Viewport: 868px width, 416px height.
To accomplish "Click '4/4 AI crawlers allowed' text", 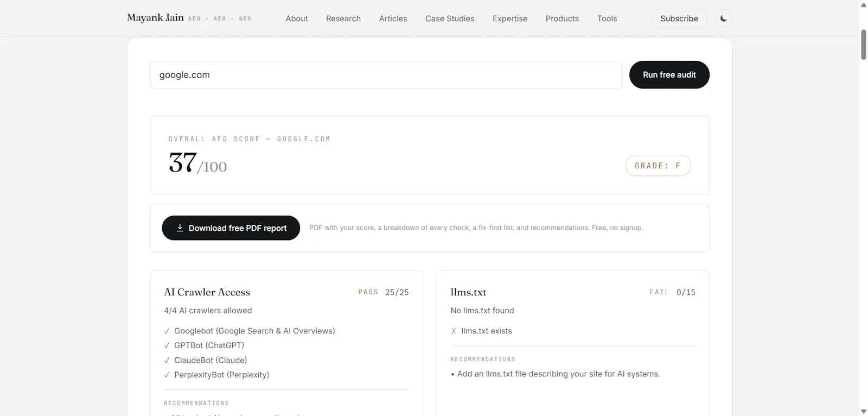I will [x=208, y=311].
